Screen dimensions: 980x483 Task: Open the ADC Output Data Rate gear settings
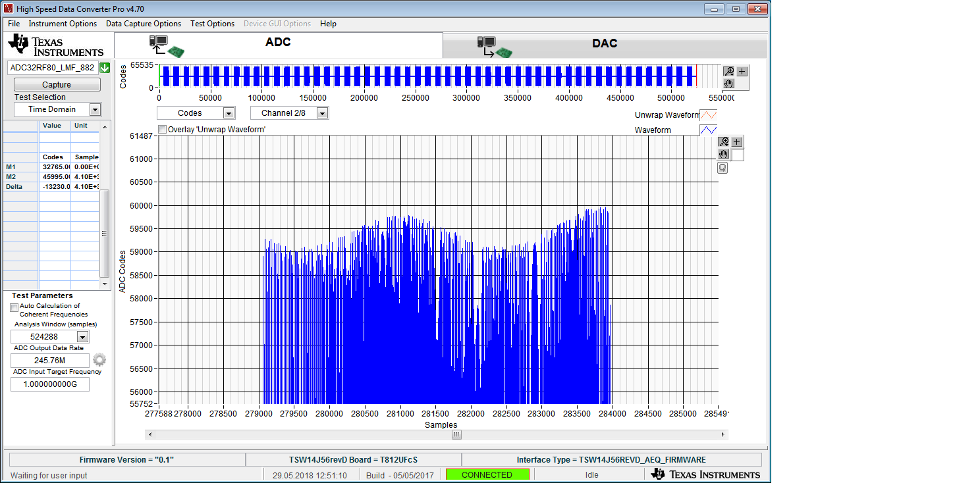coord(99,360)
